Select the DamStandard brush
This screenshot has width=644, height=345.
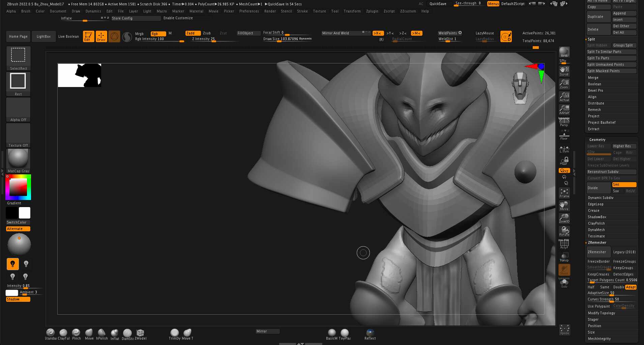click(127, 334)
